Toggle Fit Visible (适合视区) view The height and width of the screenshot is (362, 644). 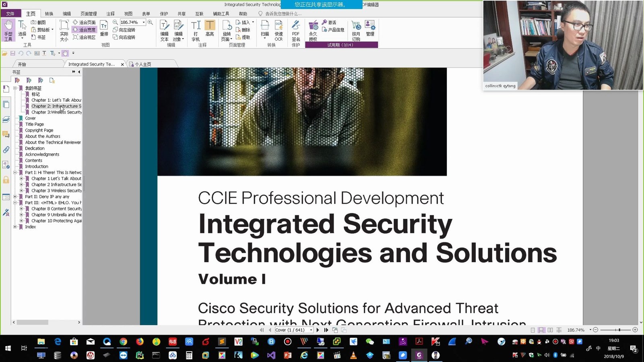(84, 37)
